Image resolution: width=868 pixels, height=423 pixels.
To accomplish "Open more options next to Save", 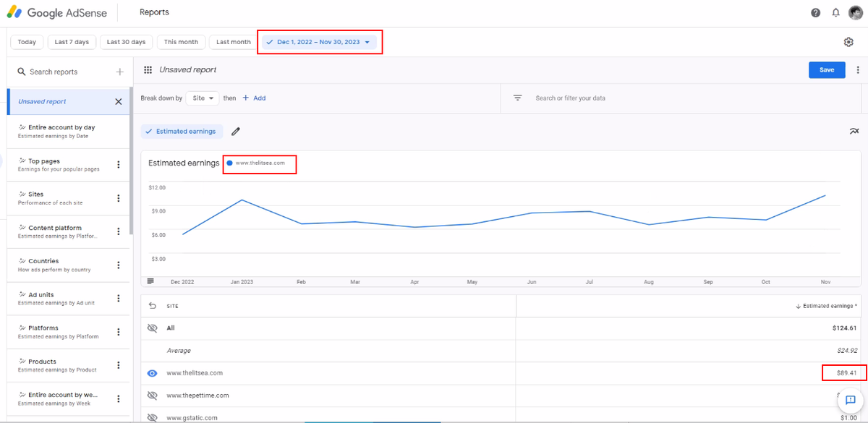I will 858,69.
